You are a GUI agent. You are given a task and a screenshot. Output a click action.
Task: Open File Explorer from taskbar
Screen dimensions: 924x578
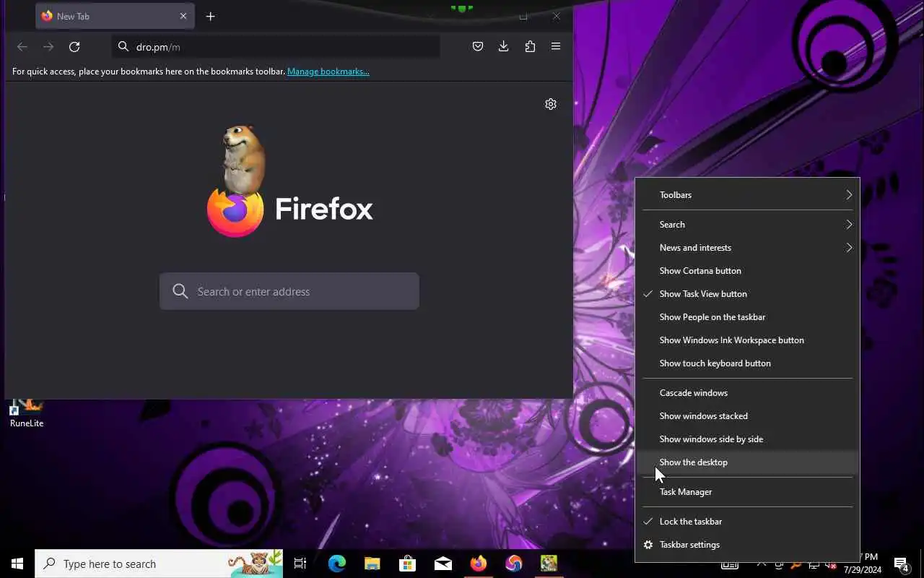[372, 564]
